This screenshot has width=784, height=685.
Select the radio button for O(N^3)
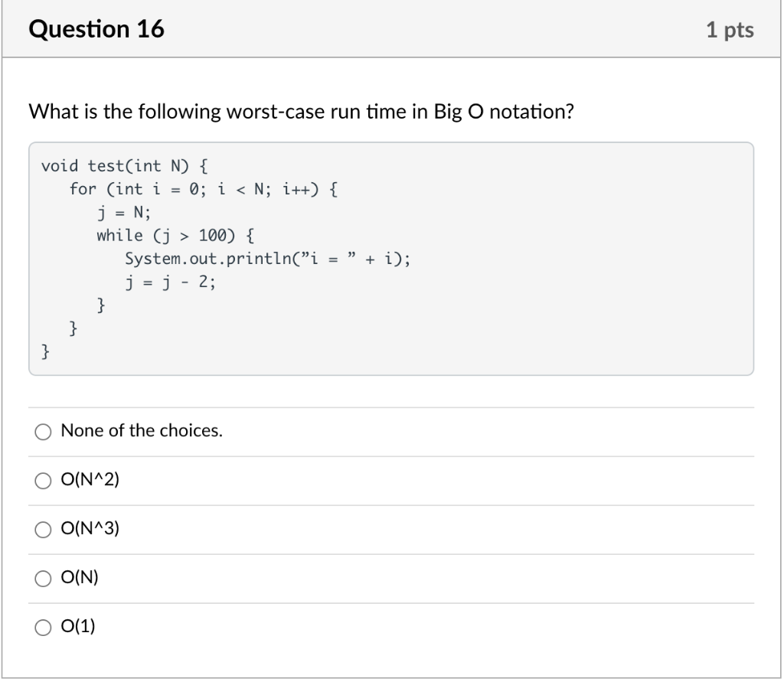pos(43,529)
